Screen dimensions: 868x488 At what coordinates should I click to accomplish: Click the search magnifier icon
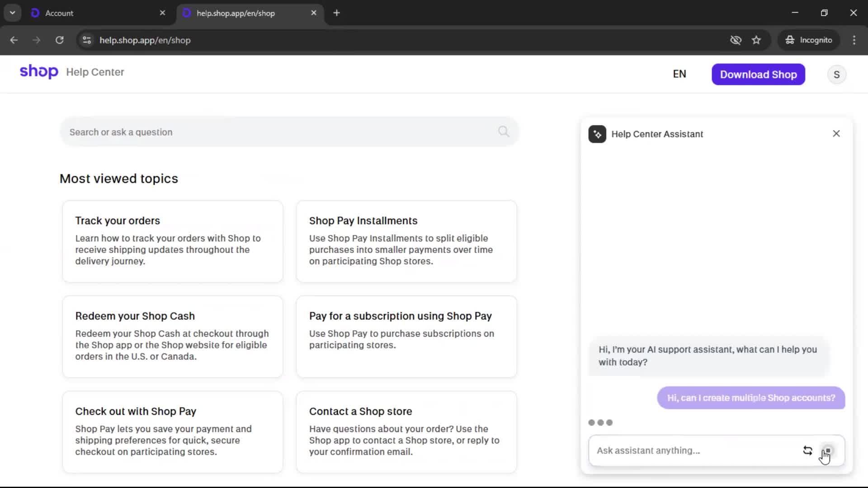[504, 131]
